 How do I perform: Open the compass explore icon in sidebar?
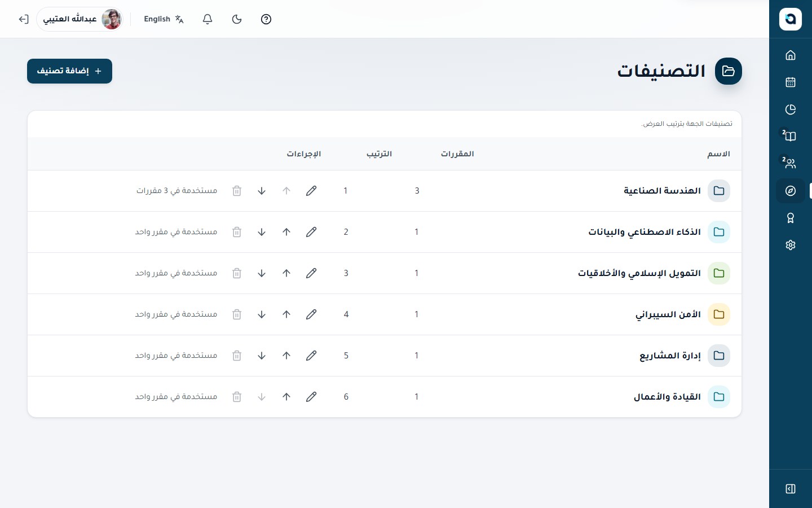pyautogui.click(x=791, y=191)
